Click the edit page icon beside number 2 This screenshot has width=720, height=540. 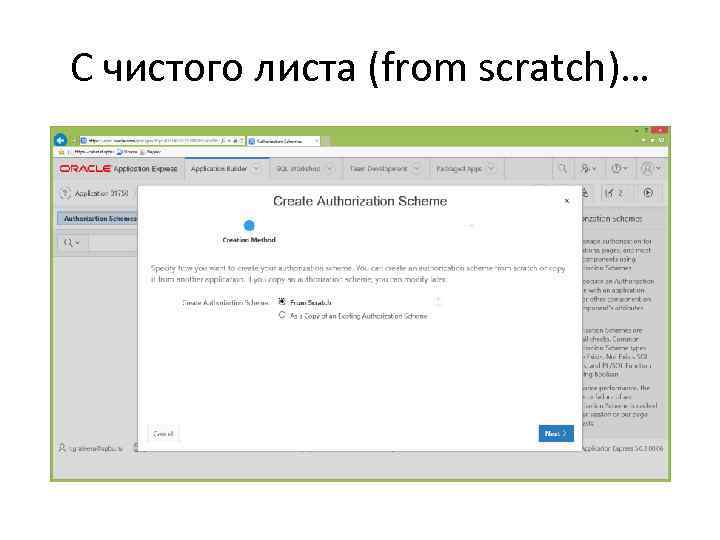pyautogui.click(x=613, y=193)
